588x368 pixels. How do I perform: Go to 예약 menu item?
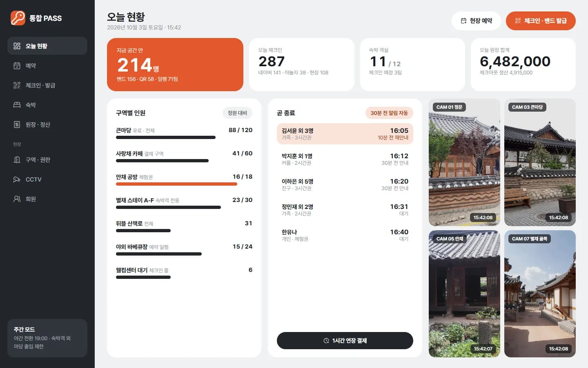[47, 65]
